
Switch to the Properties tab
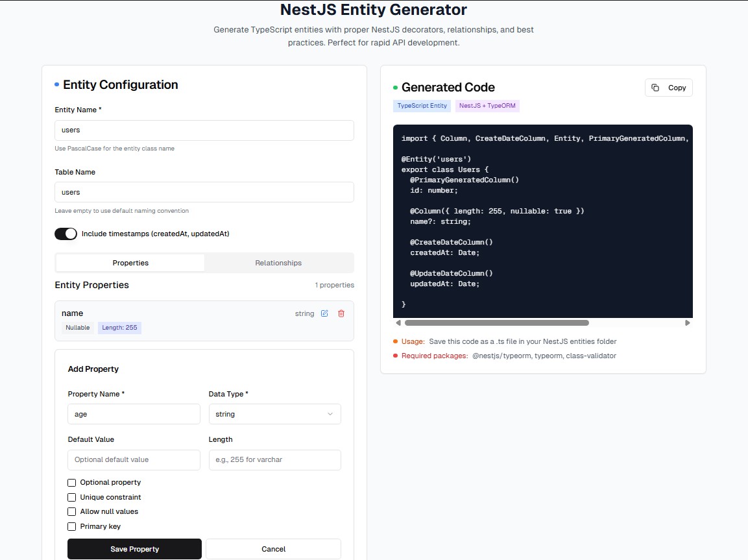point(130,263)
